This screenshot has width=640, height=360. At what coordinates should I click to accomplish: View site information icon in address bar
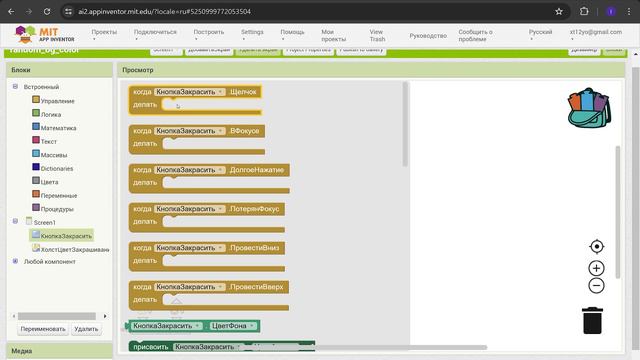click(68, 11)
